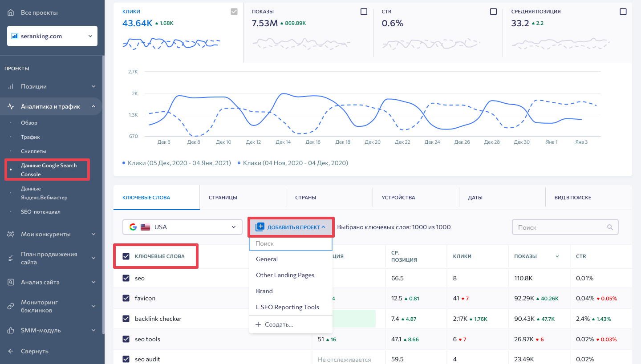Click the seranking.com project chart icon
The width and height of the screenshot is (641, 364).
pos(15,36)
